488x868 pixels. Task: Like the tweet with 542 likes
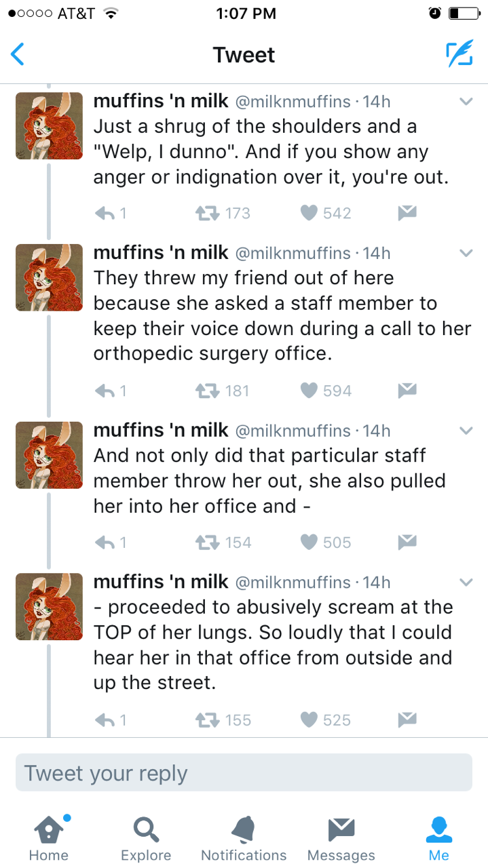pos(309,213)
